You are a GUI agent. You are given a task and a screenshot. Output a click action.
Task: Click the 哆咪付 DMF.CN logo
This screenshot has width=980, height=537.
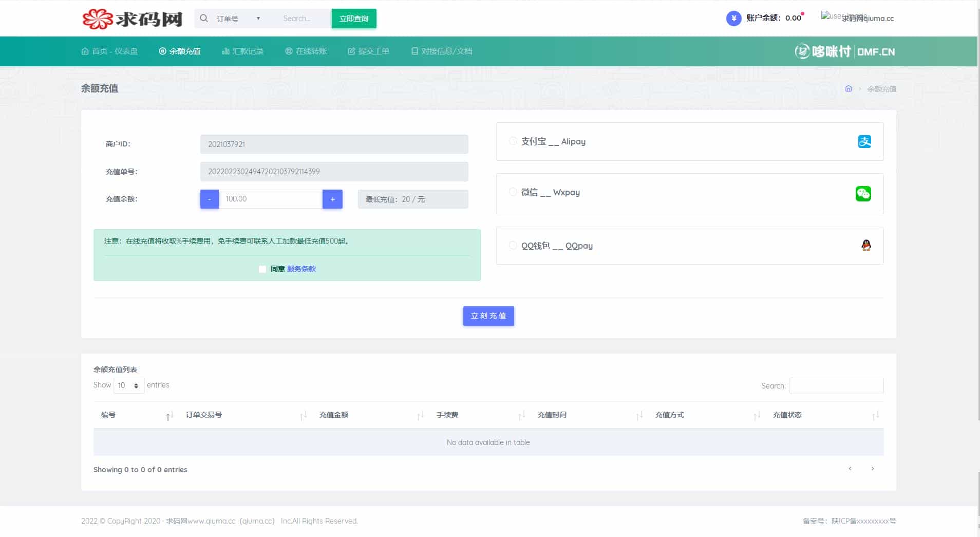(845, 51)
